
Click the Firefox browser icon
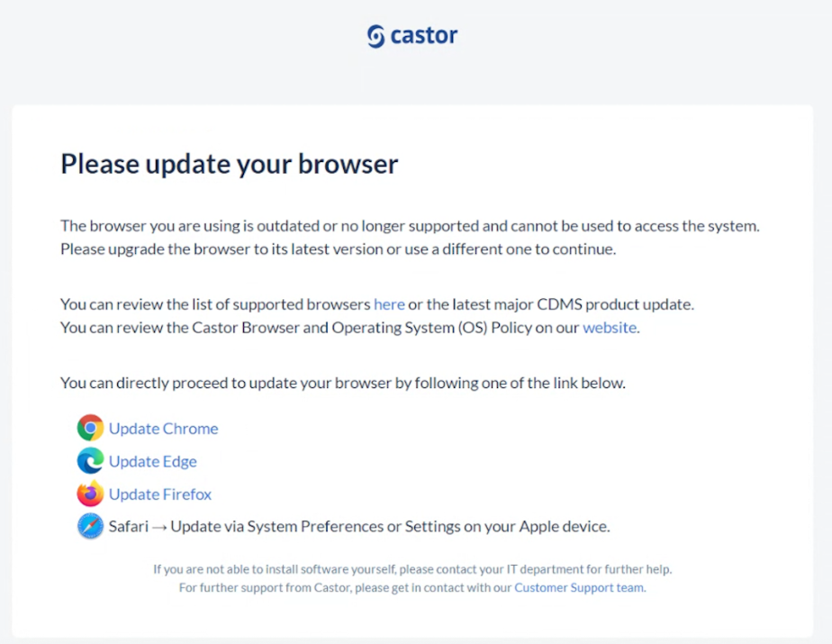(x=90, y=494)
